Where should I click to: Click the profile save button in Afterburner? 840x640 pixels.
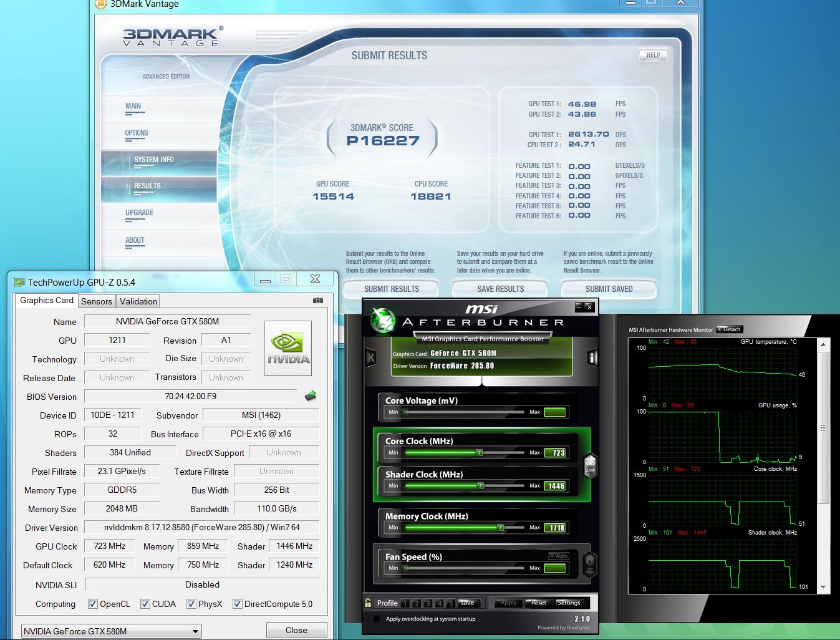coord(468,603)
